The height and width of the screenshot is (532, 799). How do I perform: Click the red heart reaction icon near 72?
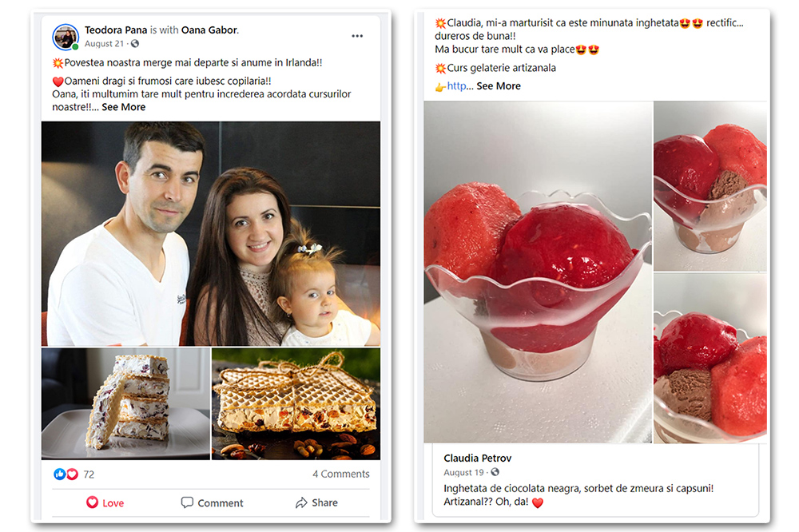[x=73, y=474]
